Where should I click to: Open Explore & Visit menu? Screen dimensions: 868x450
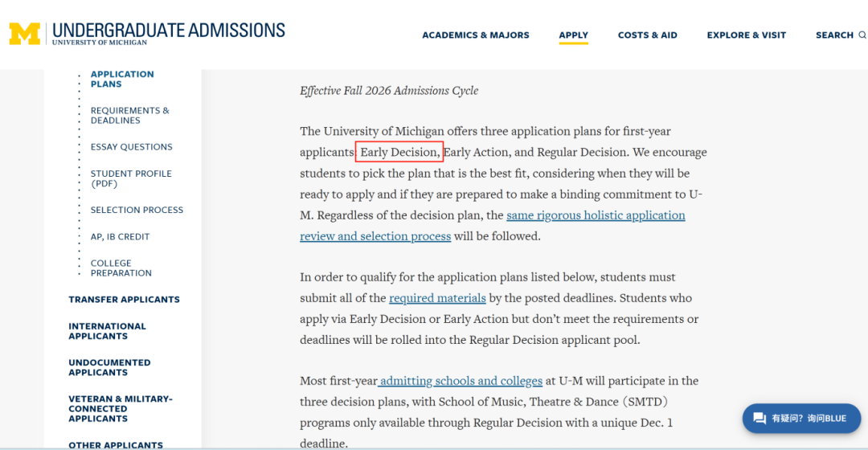point(746,35)
